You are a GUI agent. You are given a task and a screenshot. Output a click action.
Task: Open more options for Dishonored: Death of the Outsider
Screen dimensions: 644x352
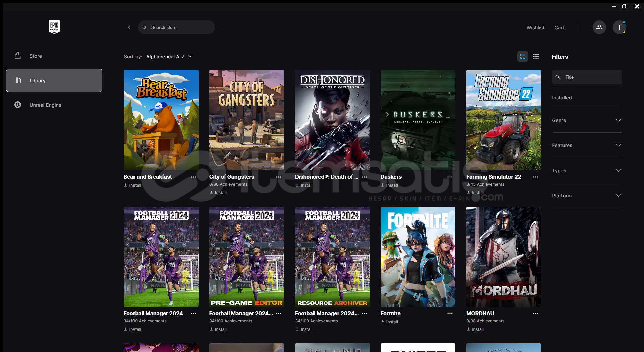point(365,177)
